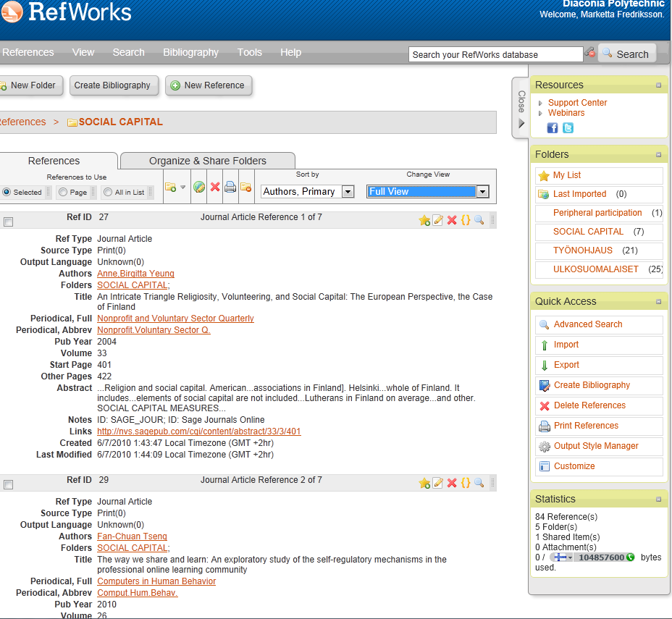Open the References menu
The width and height of the screenshot is (672, 619).
[x=28, y=52]
